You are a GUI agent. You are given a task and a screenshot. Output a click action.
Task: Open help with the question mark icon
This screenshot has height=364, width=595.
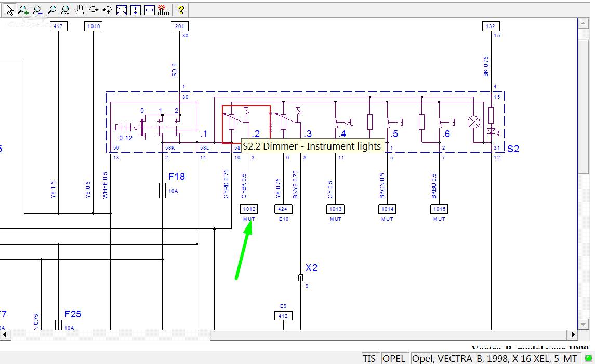pyautogui.click(x=181, y=10)
